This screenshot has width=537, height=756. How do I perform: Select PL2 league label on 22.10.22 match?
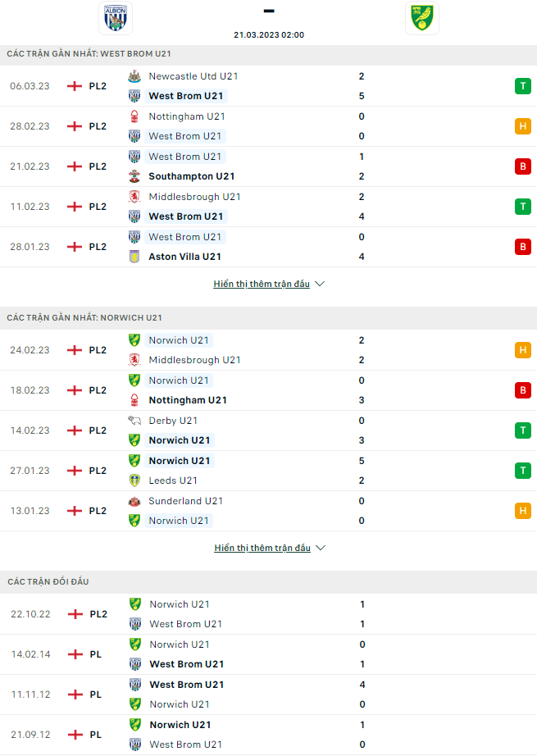point(98,614)
